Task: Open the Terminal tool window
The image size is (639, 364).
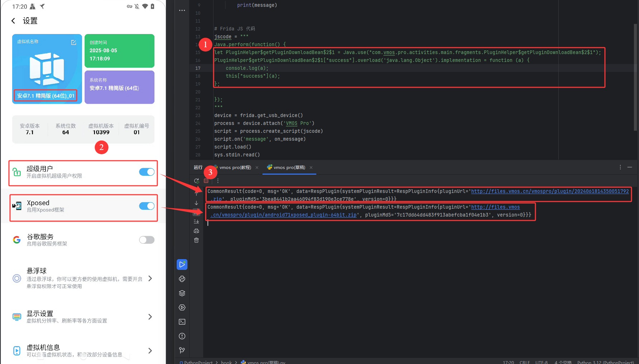Action: tap(182, 322)
